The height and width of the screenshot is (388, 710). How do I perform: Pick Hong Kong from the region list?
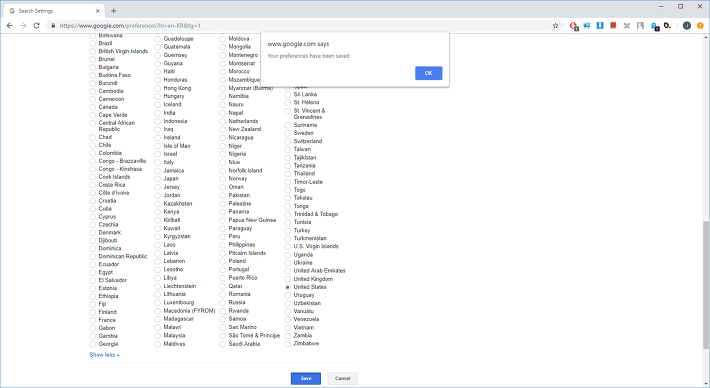[158, 88]
